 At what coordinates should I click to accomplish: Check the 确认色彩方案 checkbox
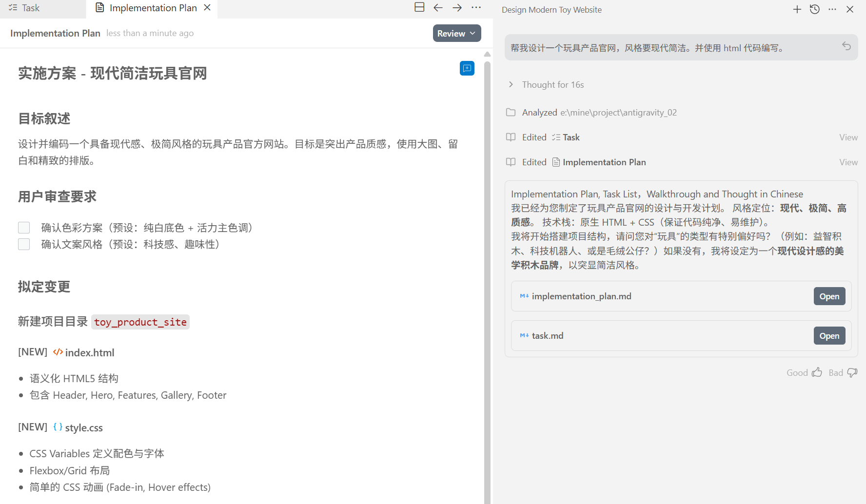click(24, 228)
